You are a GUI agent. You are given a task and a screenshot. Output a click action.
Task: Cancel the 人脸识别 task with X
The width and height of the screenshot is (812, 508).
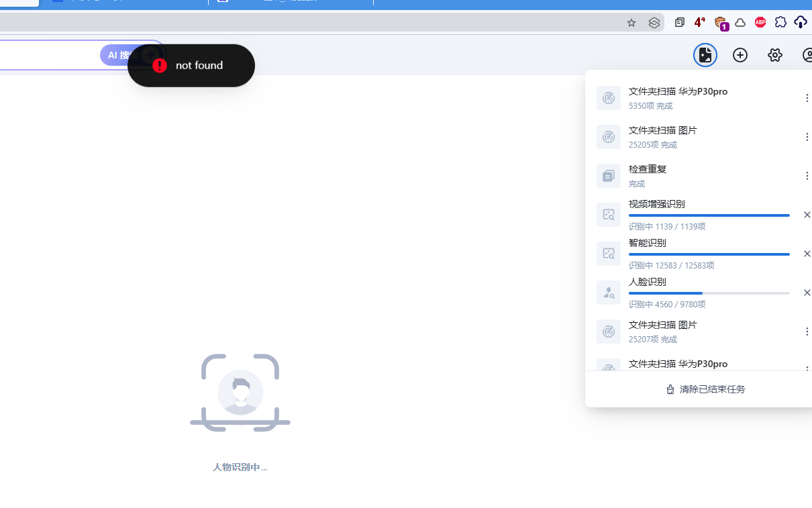tap(807, 293)
